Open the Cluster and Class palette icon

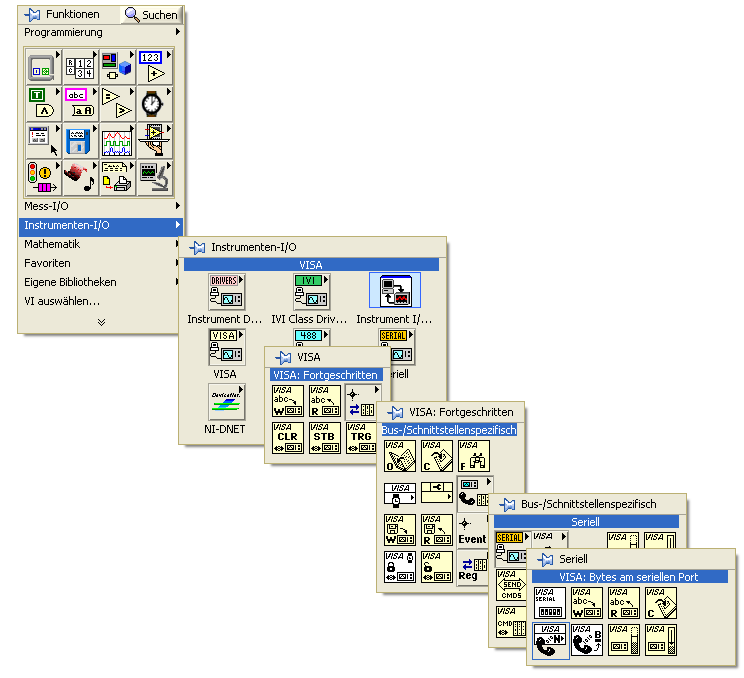(x=117, y=67)
